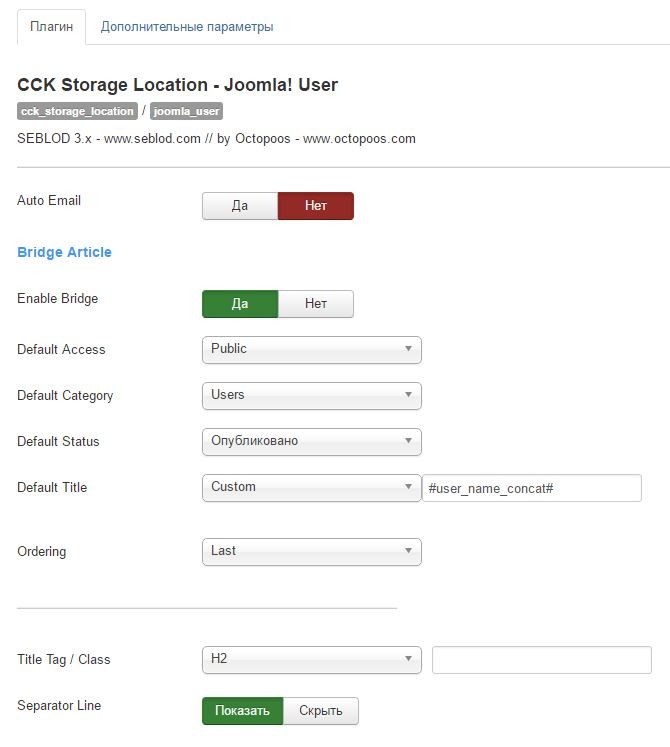The width and height of the screenshot is (670, 747).
Task: Open the Дополнительные параметры tab
Action: tap(187, 27)
